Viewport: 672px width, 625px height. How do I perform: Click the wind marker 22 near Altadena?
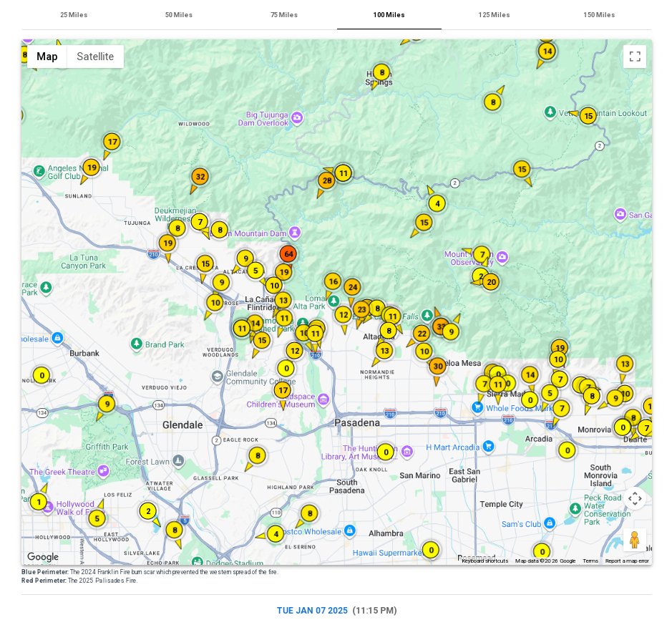[x=422, y=334]
